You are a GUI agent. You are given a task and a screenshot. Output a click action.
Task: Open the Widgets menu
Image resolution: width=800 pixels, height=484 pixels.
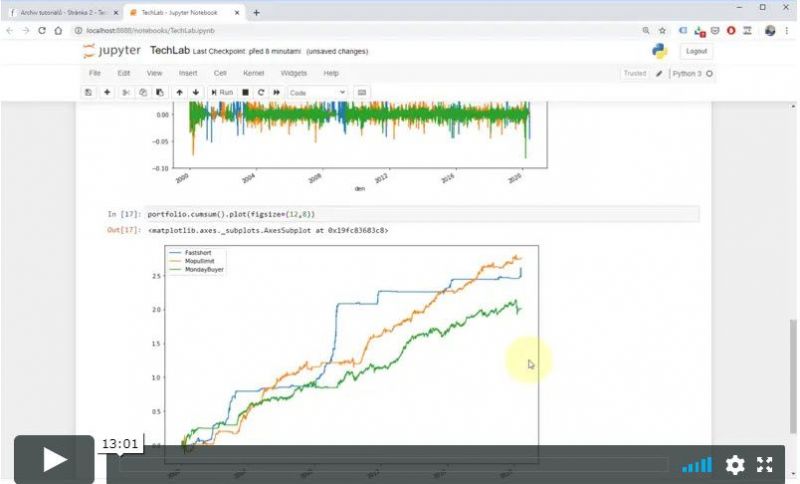pyautogui.click(x=294, y=73)
